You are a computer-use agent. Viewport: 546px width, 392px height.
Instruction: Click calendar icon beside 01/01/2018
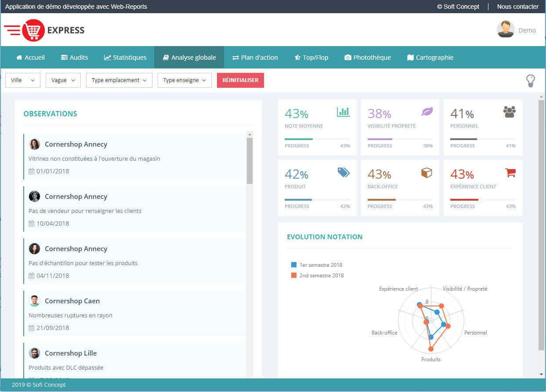point(31,171)
